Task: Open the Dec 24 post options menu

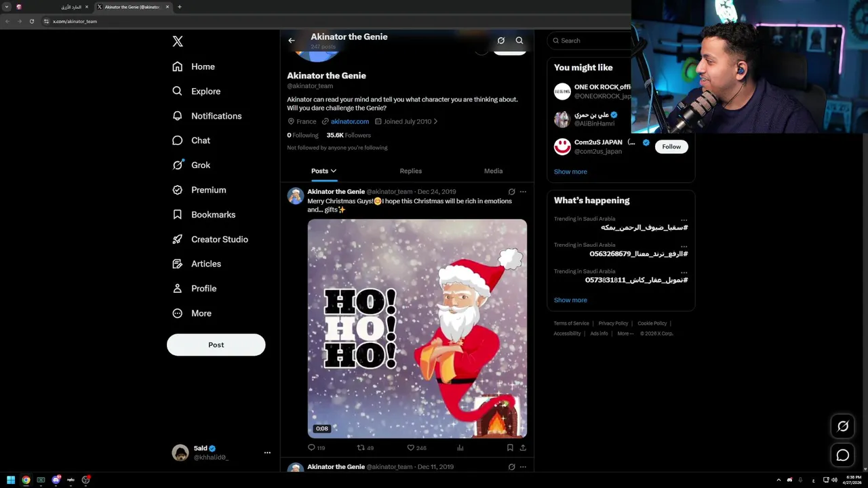Action: (x=523, y=192)
